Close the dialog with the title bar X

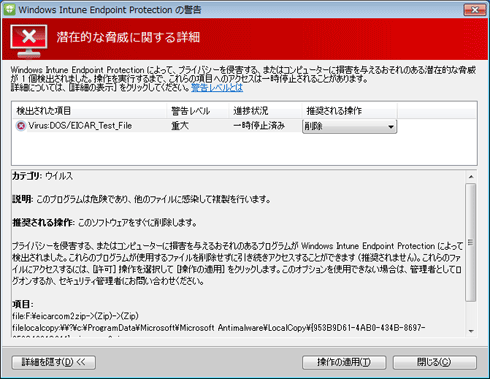(475, 10)
